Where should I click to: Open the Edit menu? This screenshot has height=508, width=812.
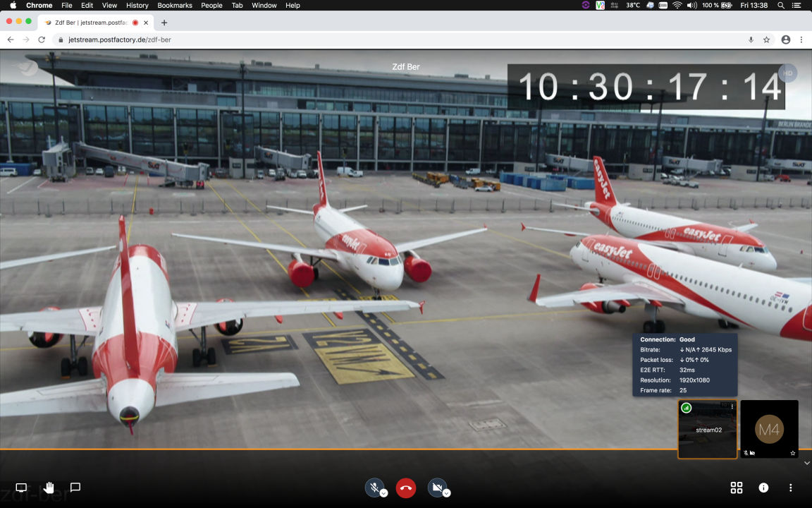87,5
